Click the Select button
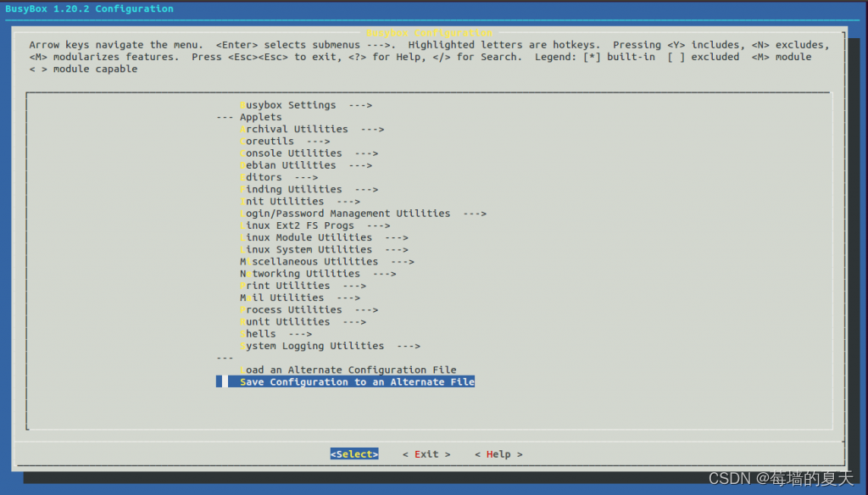 pos(353,453)
